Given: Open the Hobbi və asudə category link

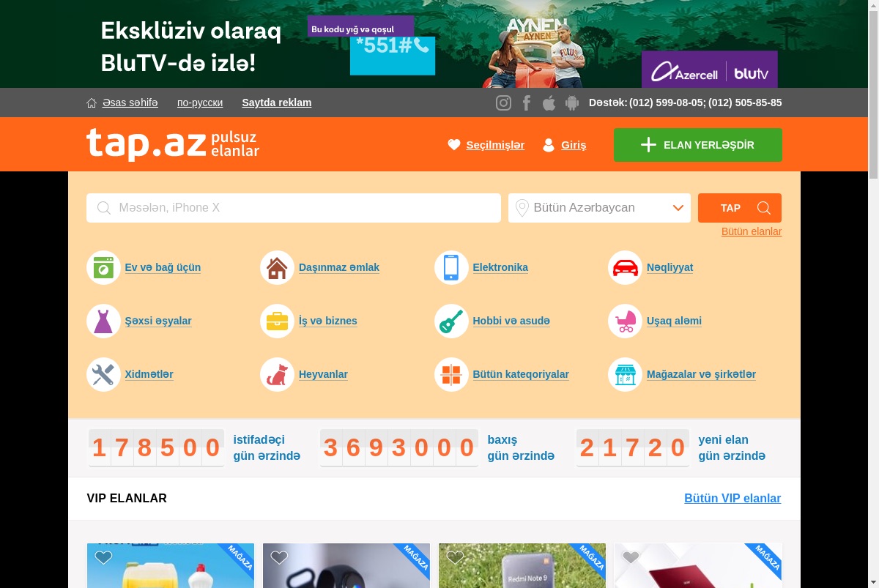Looking at the screenshot, I should 511,321.
